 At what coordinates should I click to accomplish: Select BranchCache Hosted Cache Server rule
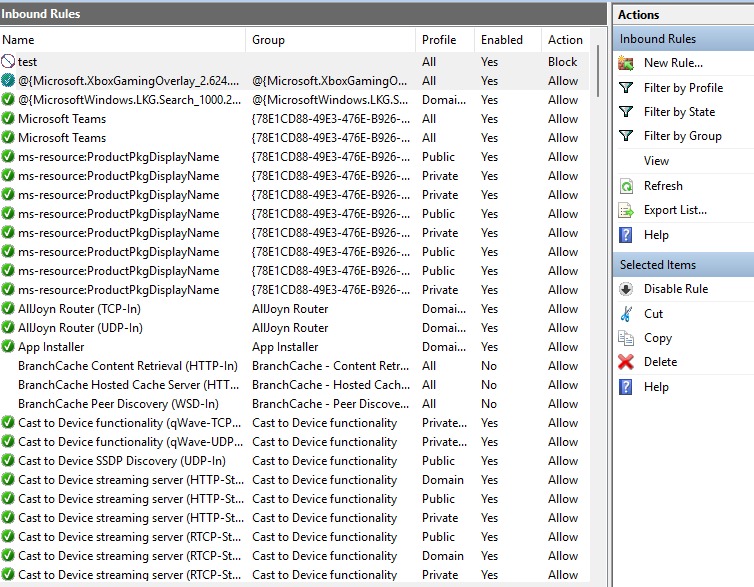[x=128, y=385]
